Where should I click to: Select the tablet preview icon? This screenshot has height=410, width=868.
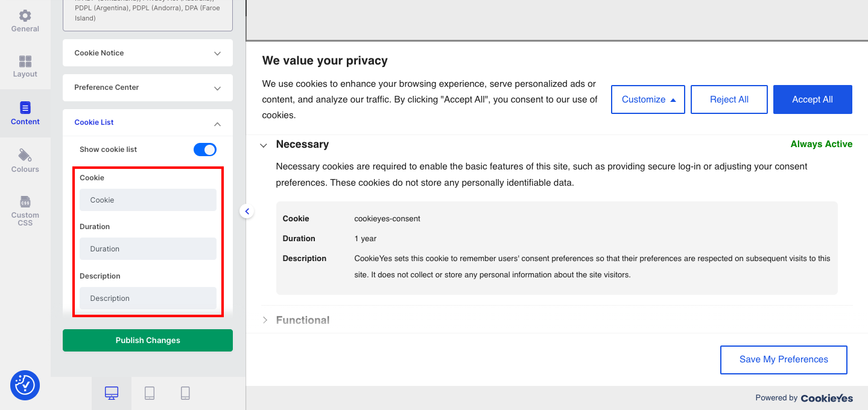150,393
